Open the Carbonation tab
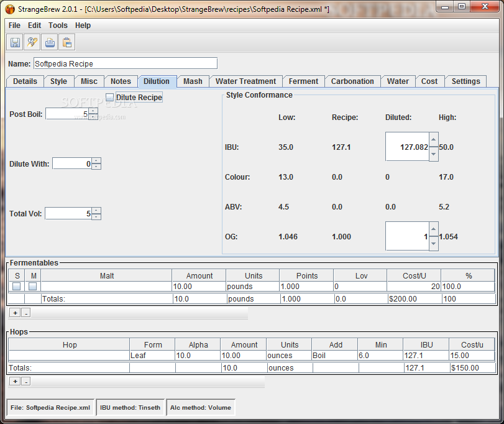Image resolution: width=504 pixels, height=424 pixels. [x=352, y=81]
